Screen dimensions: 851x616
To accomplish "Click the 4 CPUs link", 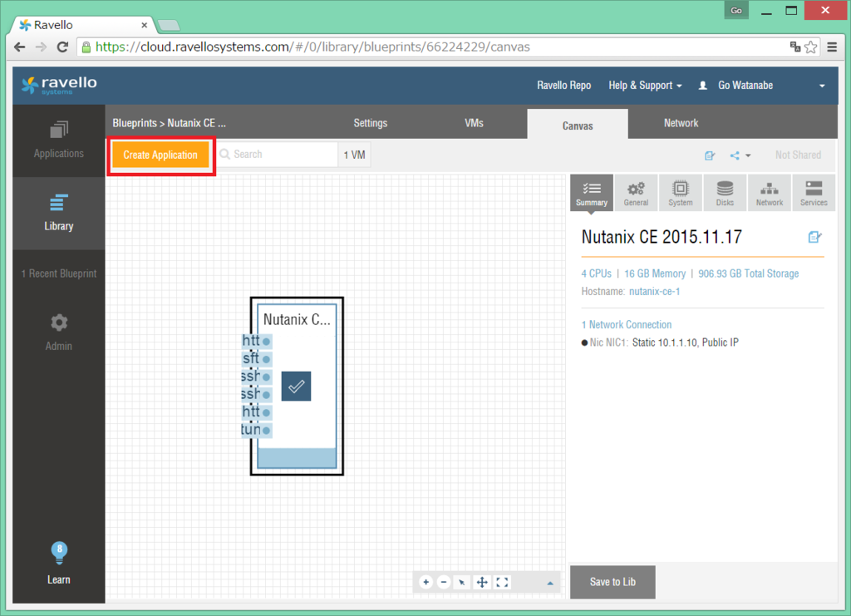I will click(597, 274).
